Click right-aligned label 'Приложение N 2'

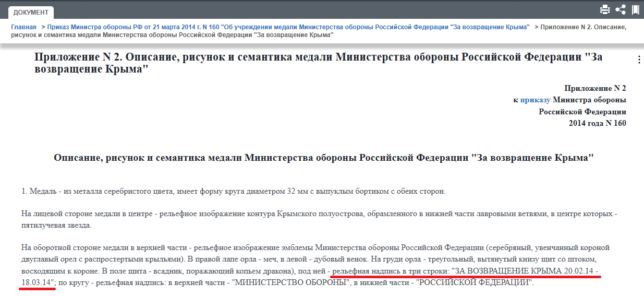point(595,88)
